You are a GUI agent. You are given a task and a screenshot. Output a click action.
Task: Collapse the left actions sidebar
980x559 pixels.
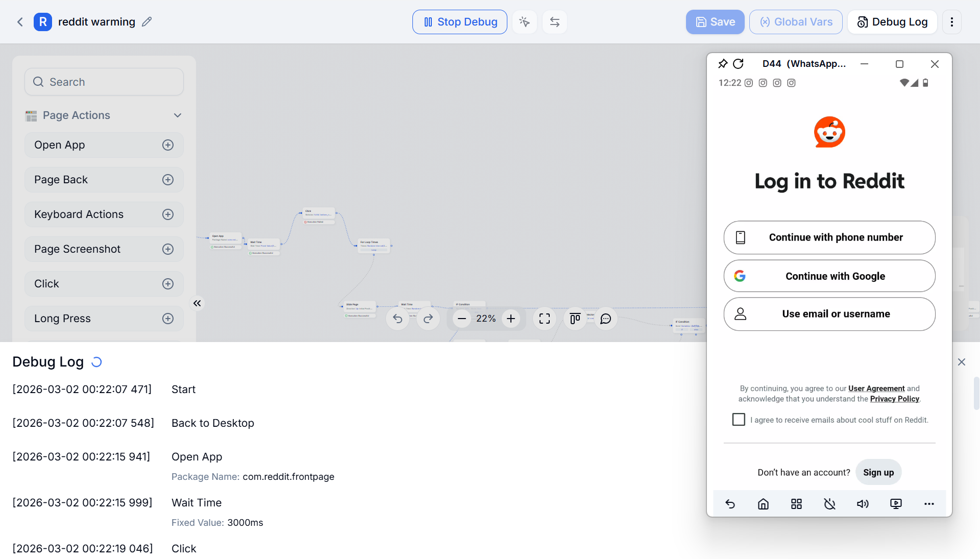197,303
